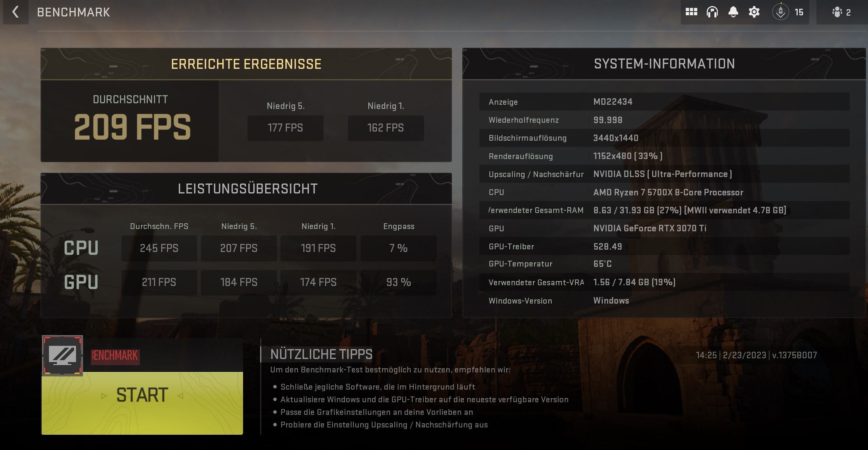Click the player rank emblem icon

click(x=781, y=12)
